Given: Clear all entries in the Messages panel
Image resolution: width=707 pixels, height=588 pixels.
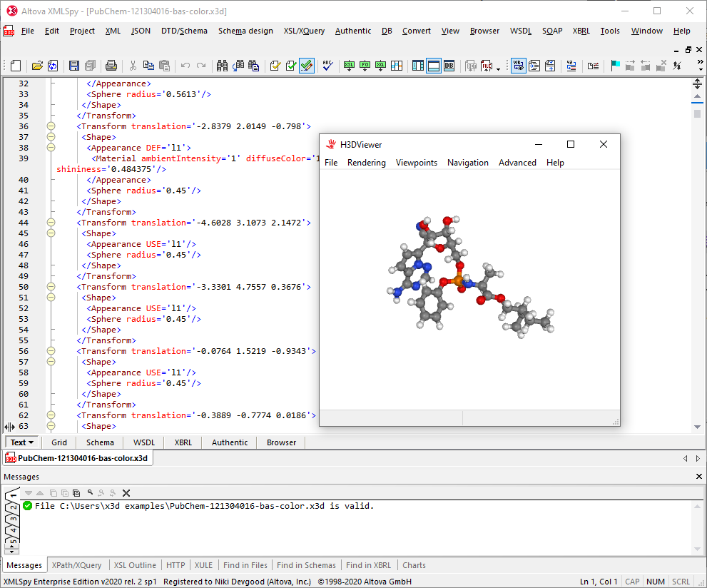Looking at the screenshot, I should pyautogui.click(x=126, y=492).
